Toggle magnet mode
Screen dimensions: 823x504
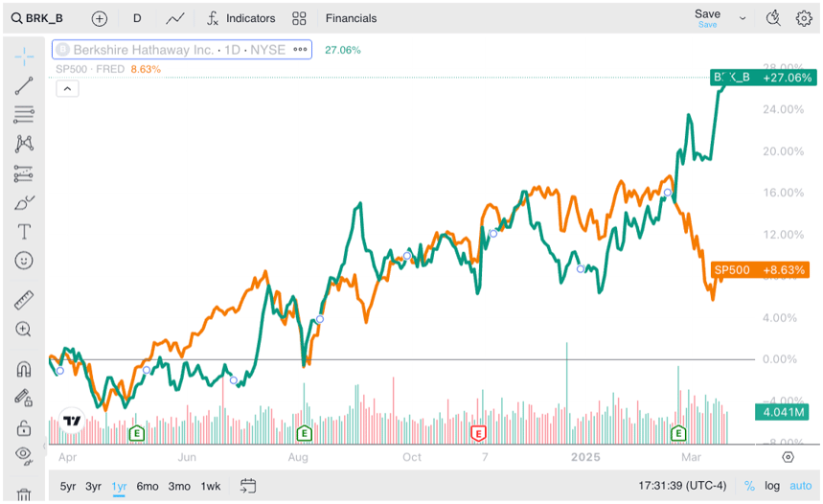pos(24,369)
